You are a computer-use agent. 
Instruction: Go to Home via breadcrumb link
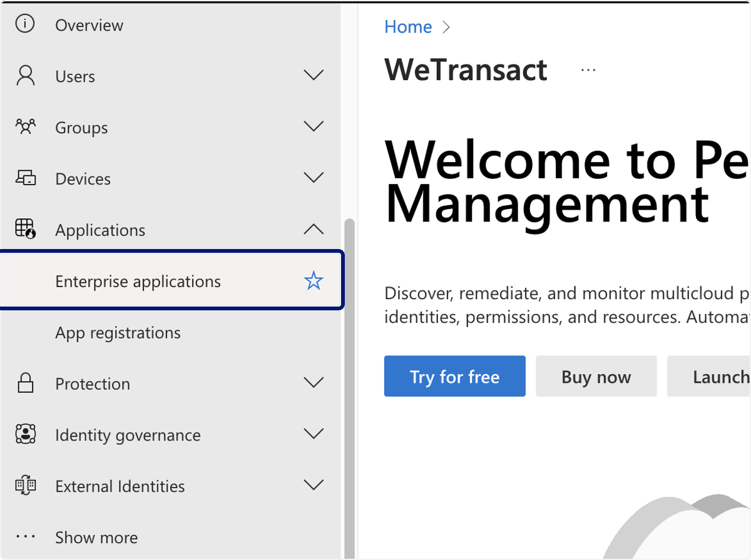click(408, 27)
